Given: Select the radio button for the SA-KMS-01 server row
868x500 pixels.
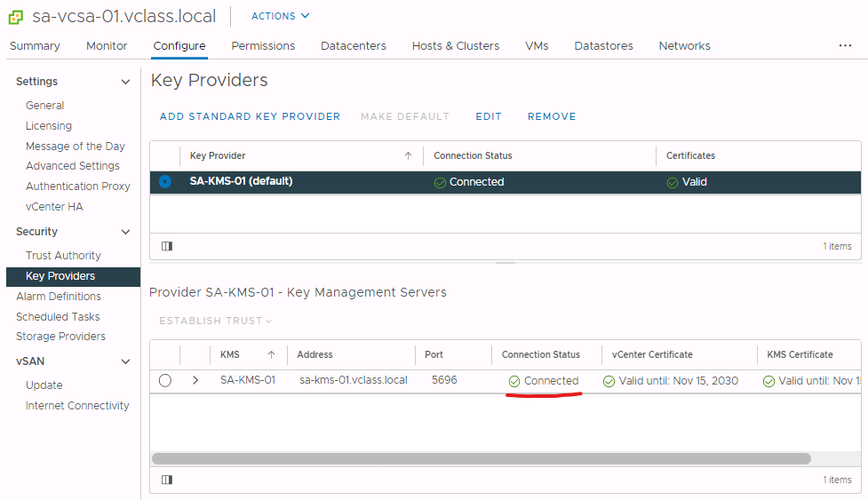Looking at the screenshot, I should 165,381.
